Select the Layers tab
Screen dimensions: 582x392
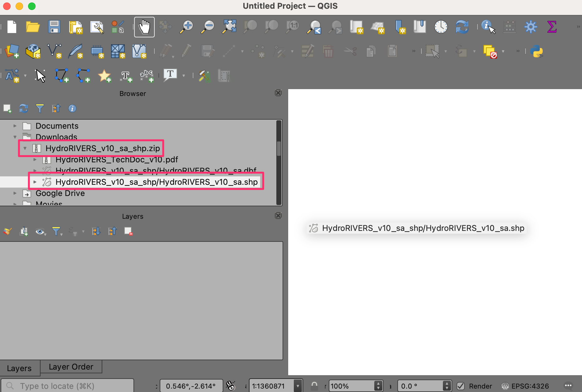pos(19,368)
